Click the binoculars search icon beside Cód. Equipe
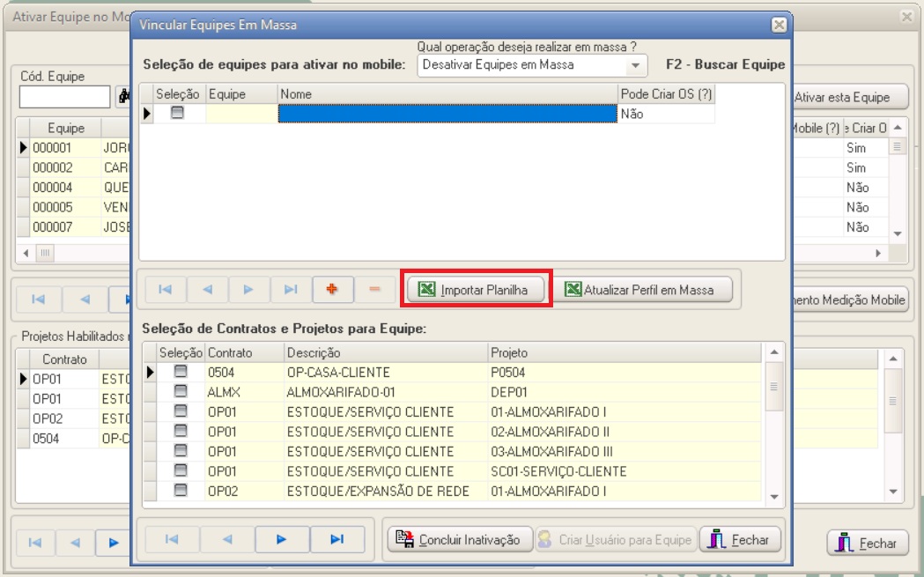 coord(123,97)
